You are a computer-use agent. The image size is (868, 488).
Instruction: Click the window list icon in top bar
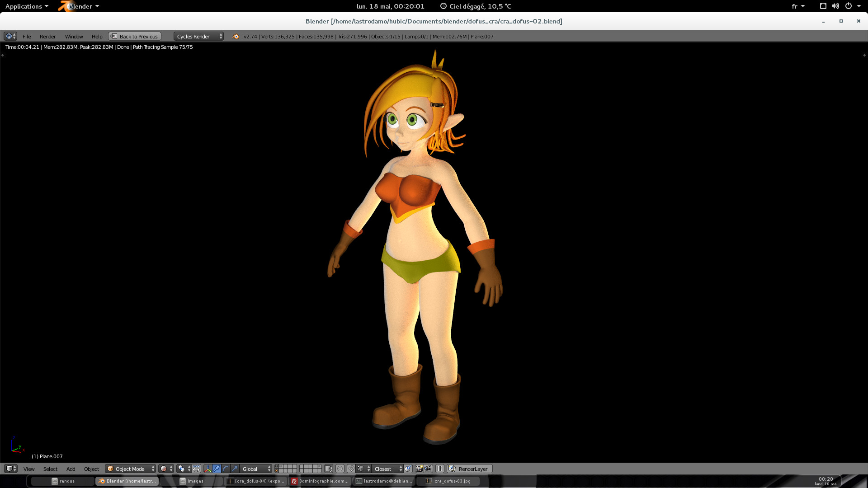(x=823, y=6)
